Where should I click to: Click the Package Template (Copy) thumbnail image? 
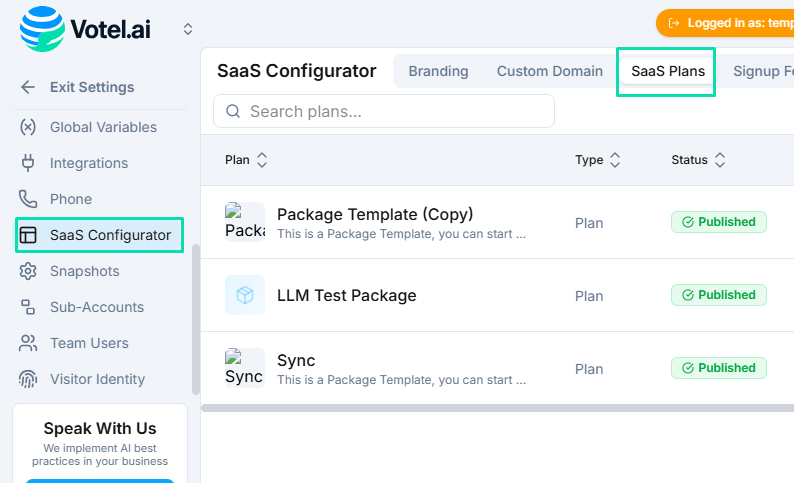tap(245, 222)
